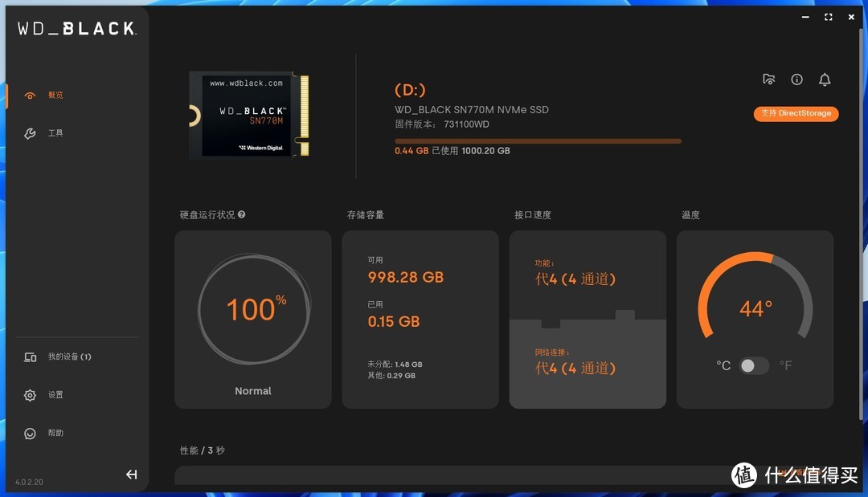The image size is (868, 497).
Task: Click the (D:) drive letter heading
Action: [x=410, y=90]
